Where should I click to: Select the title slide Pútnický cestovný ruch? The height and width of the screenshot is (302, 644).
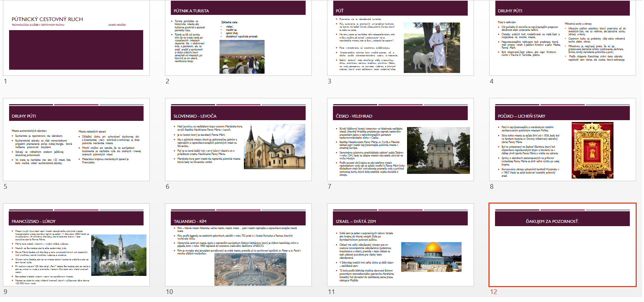click(x=76, y=38)
